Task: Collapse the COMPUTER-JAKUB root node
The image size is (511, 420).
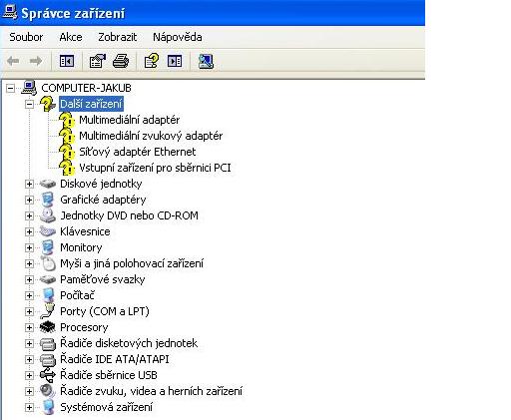Action: (x=11, y=88)
